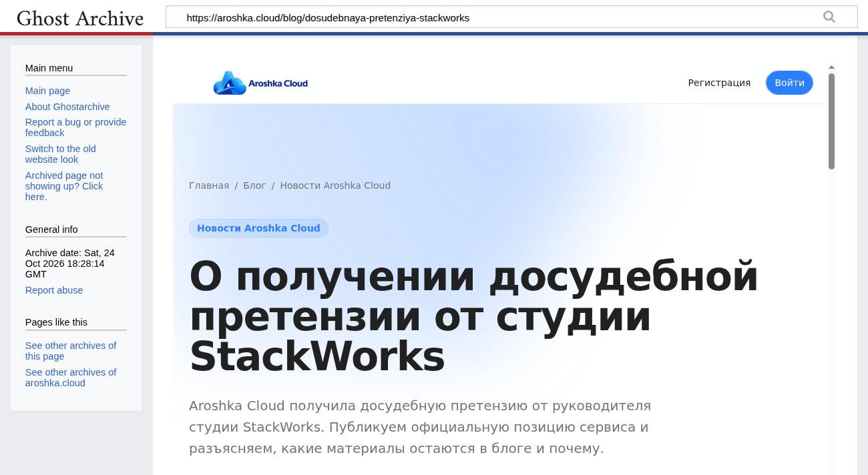Screen dimensions: 868x475
Task: Focus the archive URL input field
Action: (x=511, y=17)
